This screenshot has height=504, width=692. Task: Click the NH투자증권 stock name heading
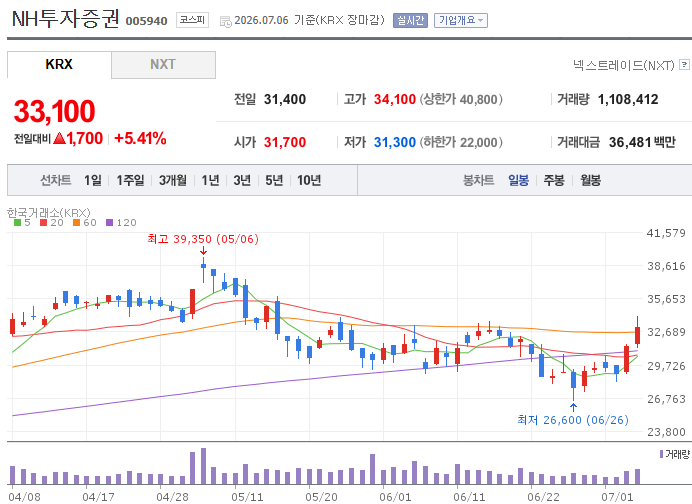pos(65,19)
